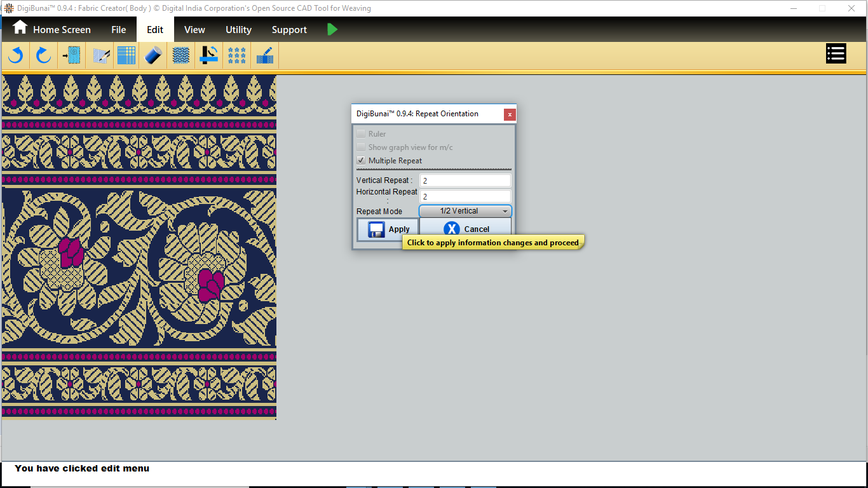Select the graph paper pencil icon
Screen dimensions: 868x488
coord(100,56)
